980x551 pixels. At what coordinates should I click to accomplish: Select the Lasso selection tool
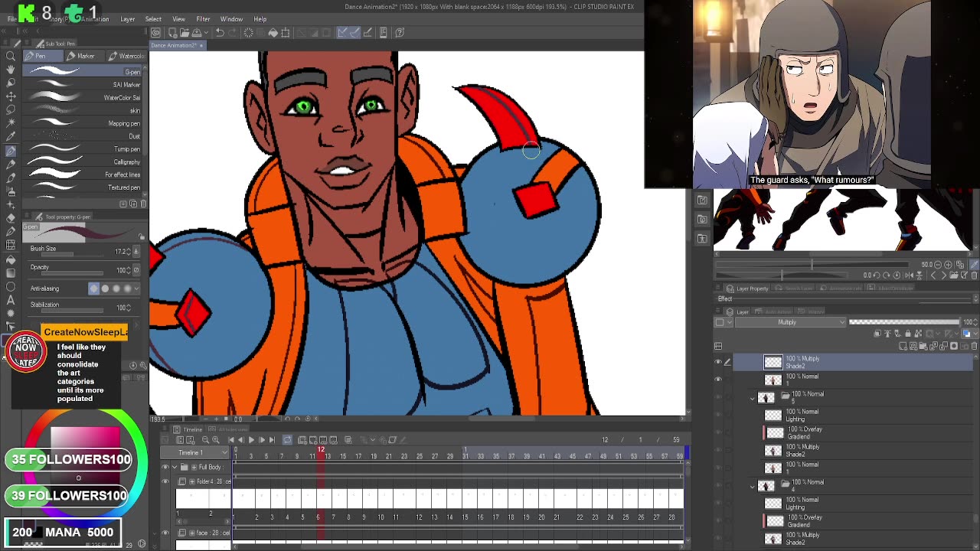tap(11, 110)
